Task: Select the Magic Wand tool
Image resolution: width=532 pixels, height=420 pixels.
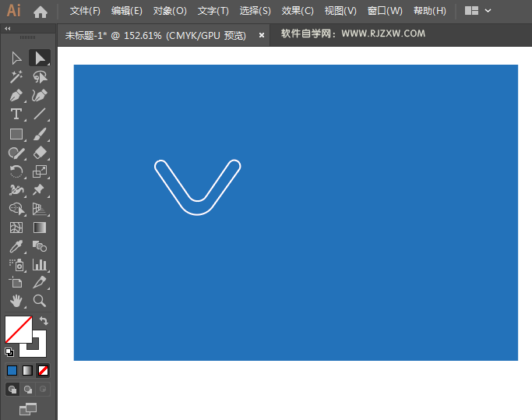Action: coord(16,77)
